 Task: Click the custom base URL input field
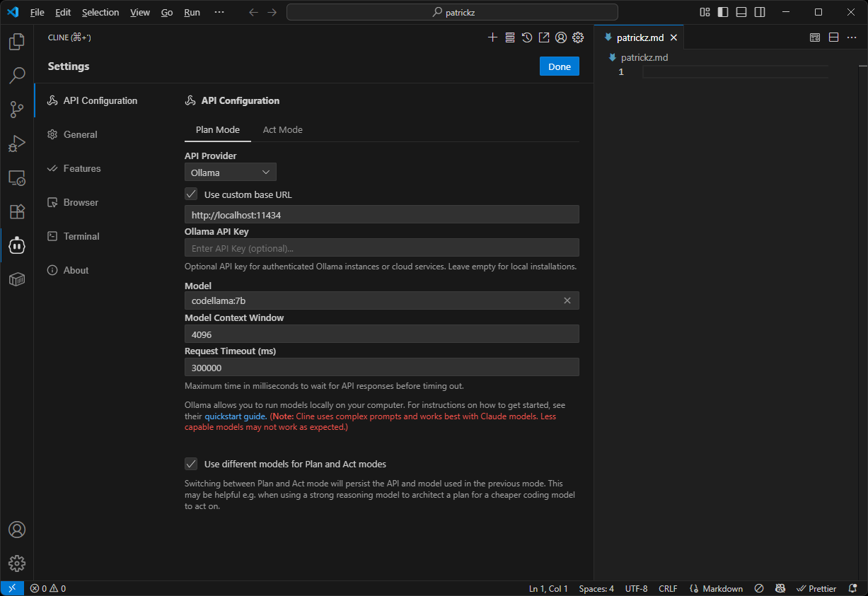click(382, 214)
